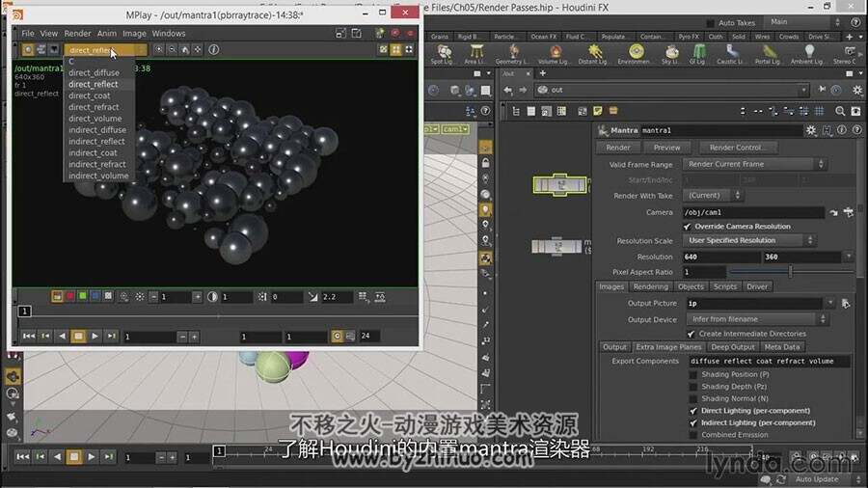Enable Shading Position (P) checkbox
Screen dimensions: 868x488
693,374
